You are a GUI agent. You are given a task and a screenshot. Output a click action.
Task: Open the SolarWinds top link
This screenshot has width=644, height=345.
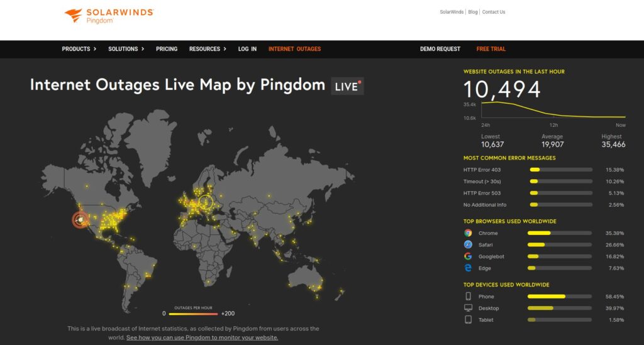click(x=452, y=12)
